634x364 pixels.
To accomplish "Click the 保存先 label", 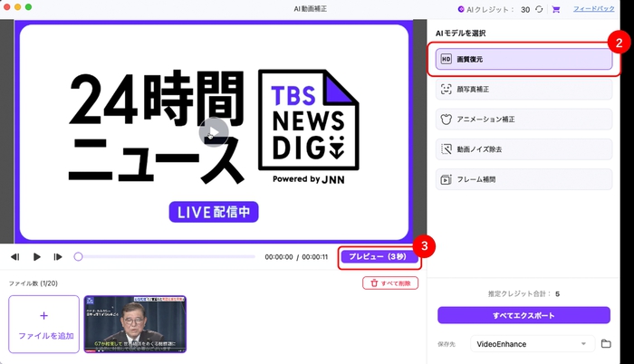I will (x=446, y=344).
